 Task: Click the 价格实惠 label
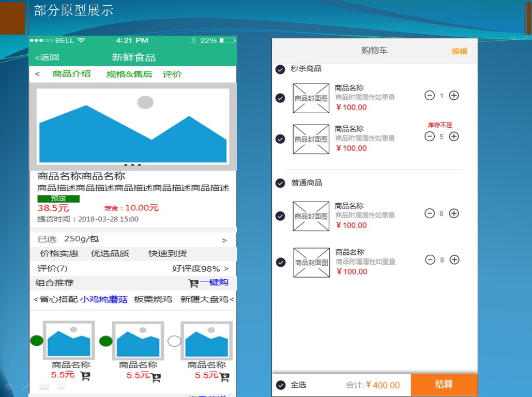pyautogui.click(x=59, y=253)
